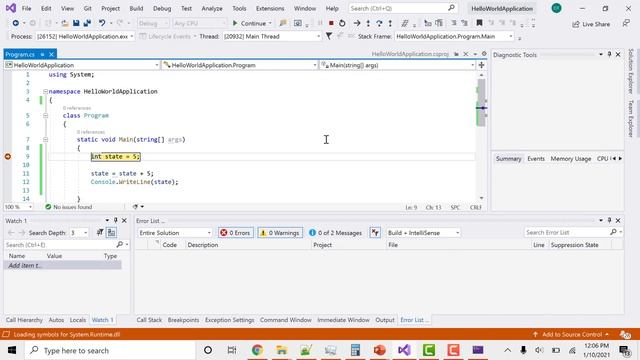This screenshot has width=640, height=360.
Task: Click the Step Over icon
Action: point(379,23)
